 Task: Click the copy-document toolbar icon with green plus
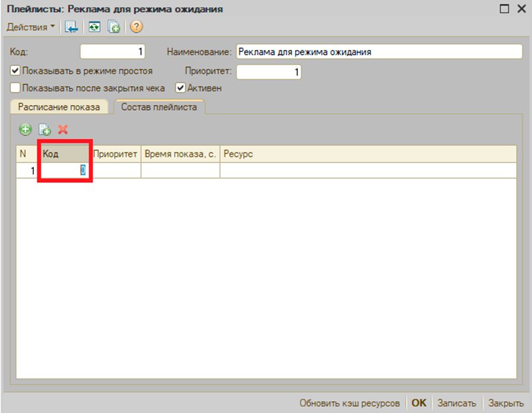point(114,27)
